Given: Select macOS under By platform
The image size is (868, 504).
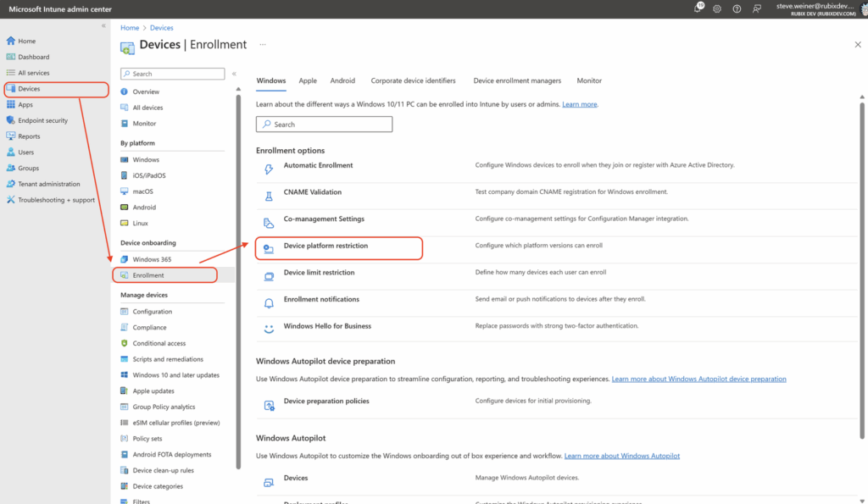Looking at the screenshot, I should click(142, 191).
